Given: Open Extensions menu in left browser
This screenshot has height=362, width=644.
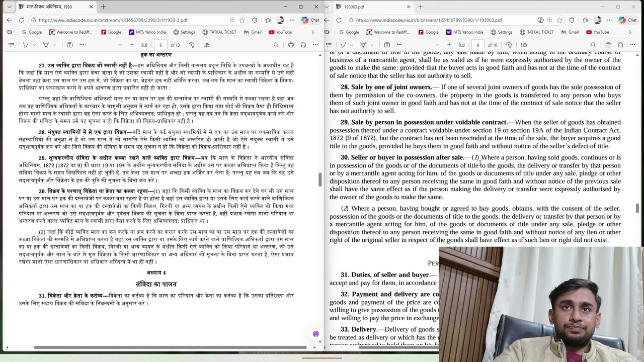Looking at the screenshot, I should (254, 20).
